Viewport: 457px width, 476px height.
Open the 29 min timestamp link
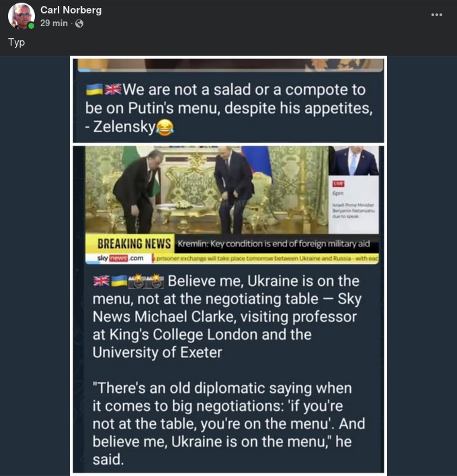[x=54, y=23]
